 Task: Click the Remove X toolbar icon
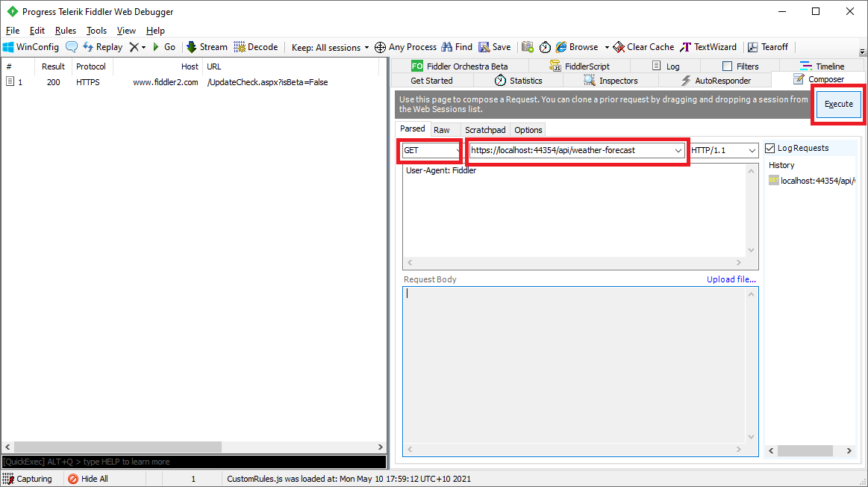click(134, 47)
